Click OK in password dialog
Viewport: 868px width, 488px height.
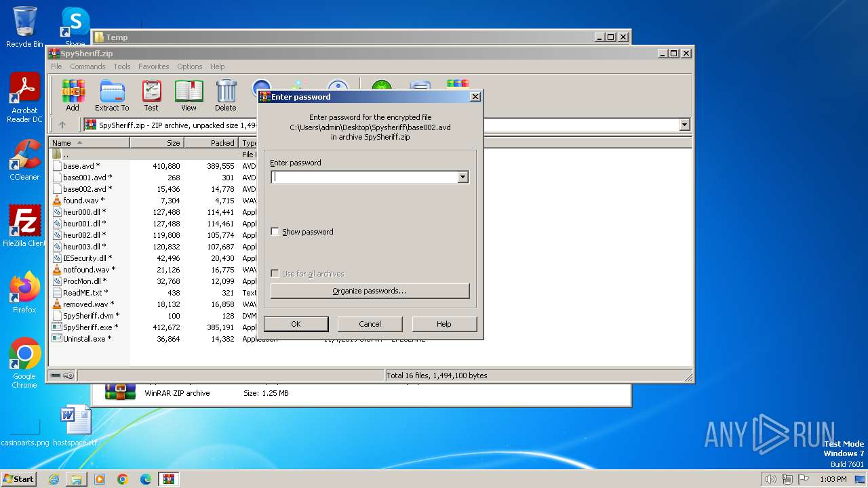pyautogui.click(x=296, y=324)
